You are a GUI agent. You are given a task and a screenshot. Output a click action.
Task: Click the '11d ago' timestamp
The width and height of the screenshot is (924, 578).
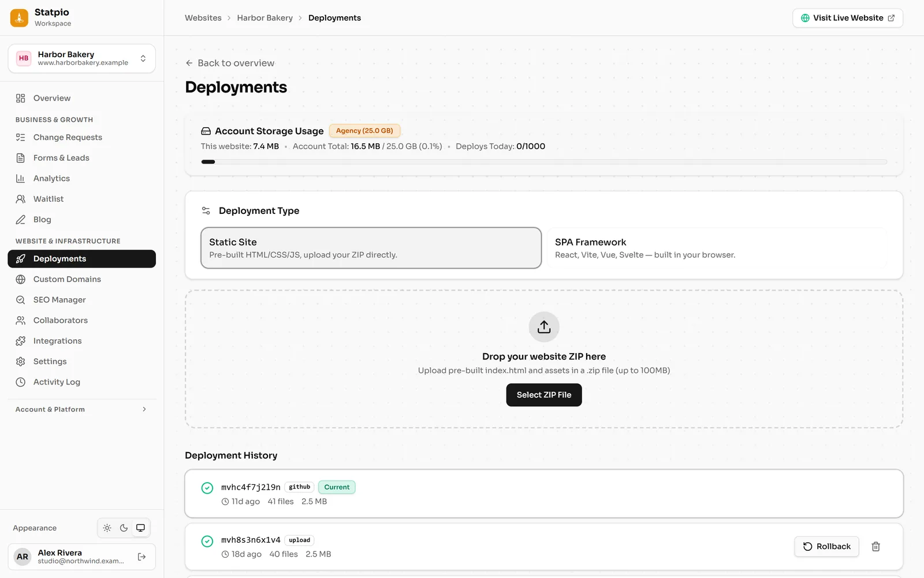pos(241,502)
